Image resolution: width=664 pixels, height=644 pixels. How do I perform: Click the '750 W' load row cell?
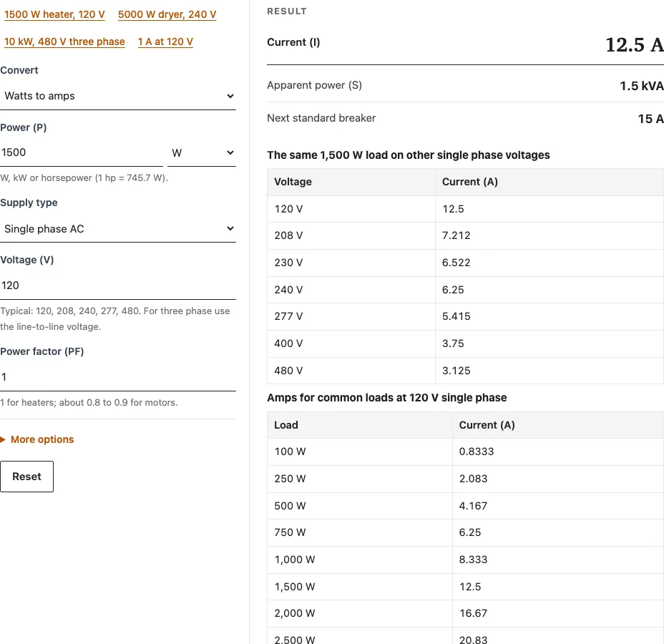(359, 532)
